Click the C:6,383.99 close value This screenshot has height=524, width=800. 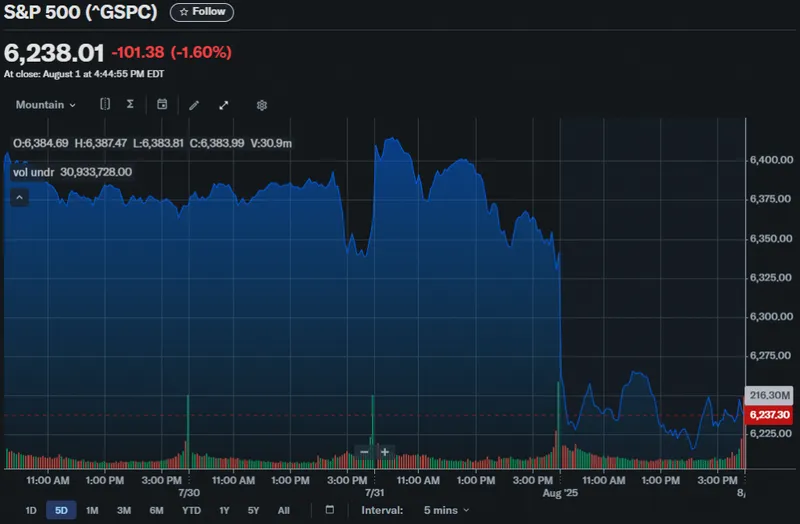[x=217, y=143]
